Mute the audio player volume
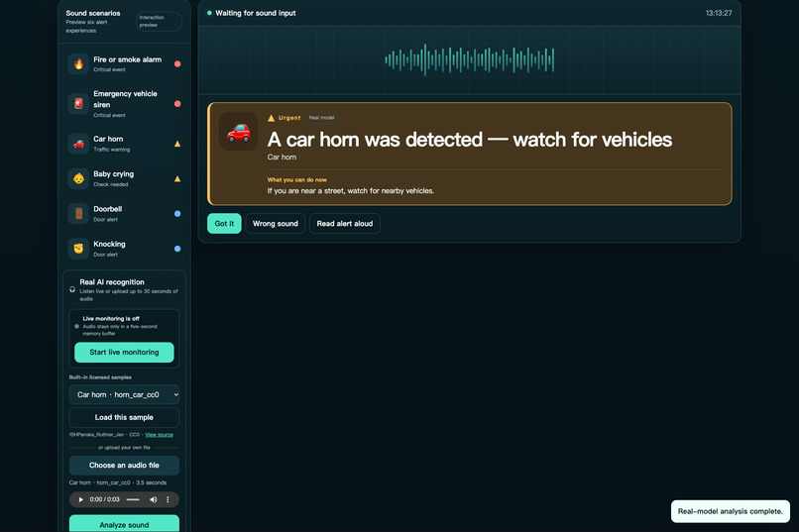 pyautogui.click(x=154, y=499)
